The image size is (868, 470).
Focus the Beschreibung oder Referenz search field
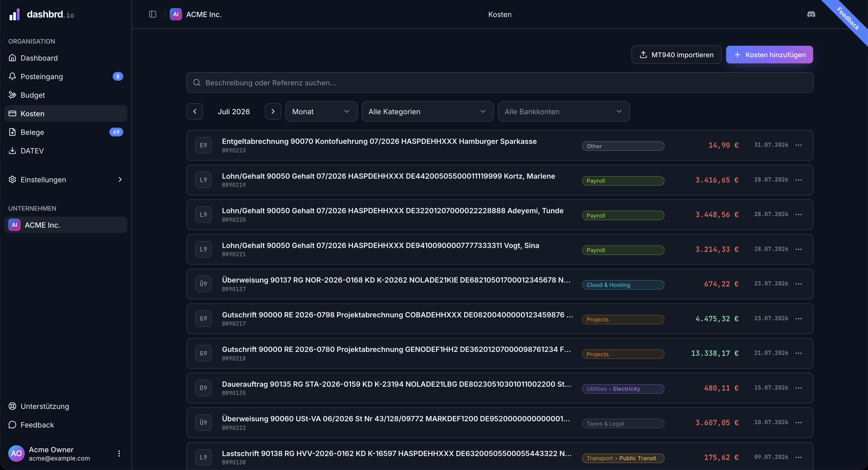(x=500, y=83)
